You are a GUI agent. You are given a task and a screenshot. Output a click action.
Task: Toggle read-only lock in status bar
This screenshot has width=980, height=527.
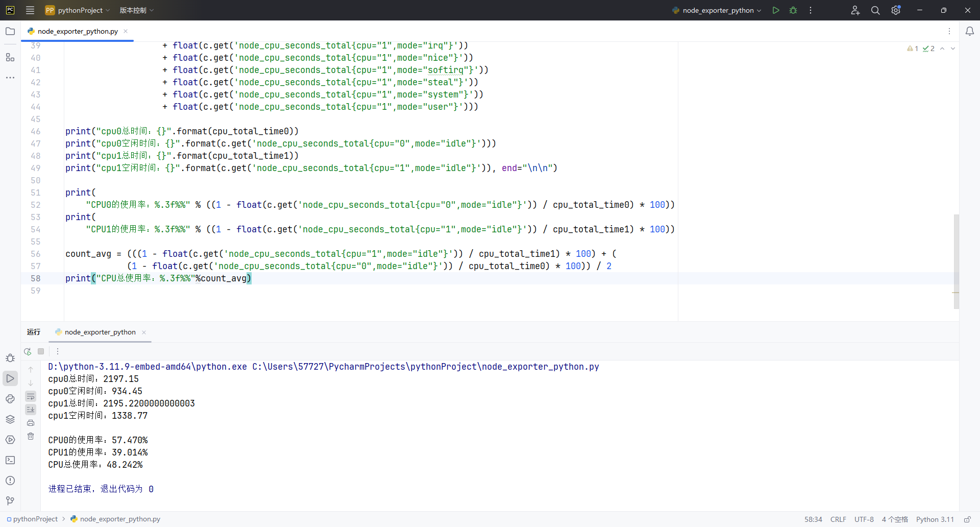[967, 519]
